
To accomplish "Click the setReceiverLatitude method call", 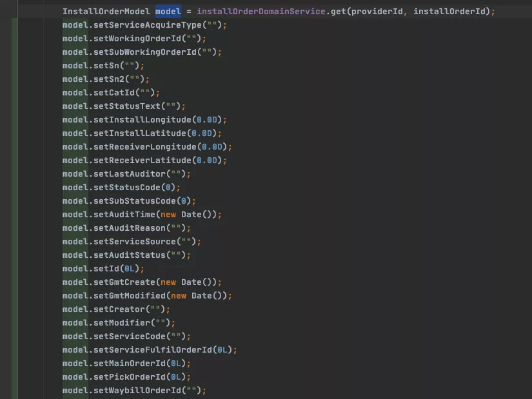I will coord(143,161).
